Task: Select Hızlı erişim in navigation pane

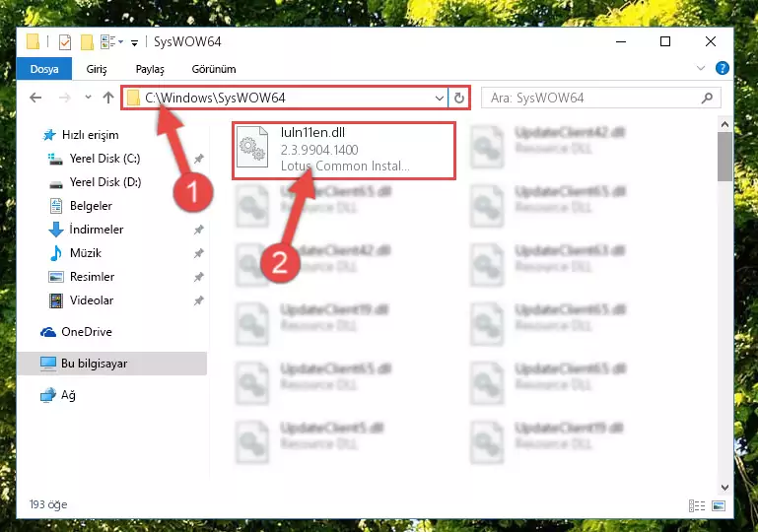Action: click(x=90, y=135)
